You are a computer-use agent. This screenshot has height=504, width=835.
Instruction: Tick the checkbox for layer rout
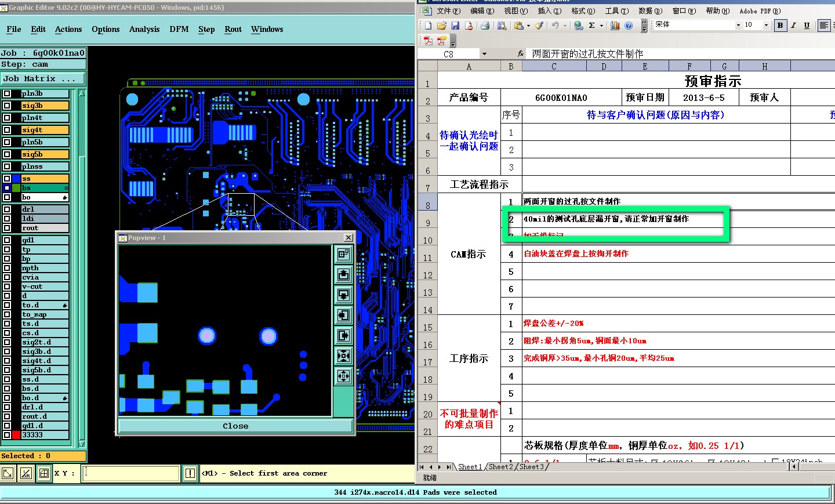click(7, 228)
